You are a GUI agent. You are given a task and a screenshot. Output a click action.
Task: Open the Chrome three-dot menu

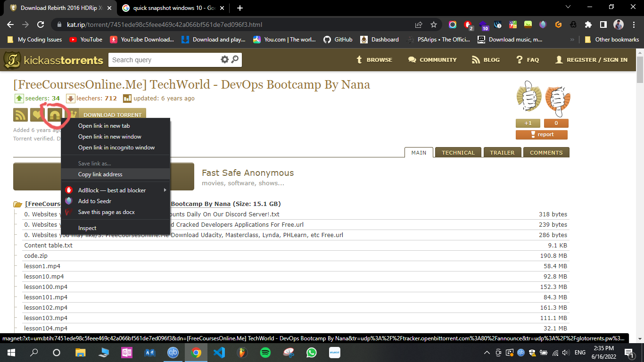point(634,25)
